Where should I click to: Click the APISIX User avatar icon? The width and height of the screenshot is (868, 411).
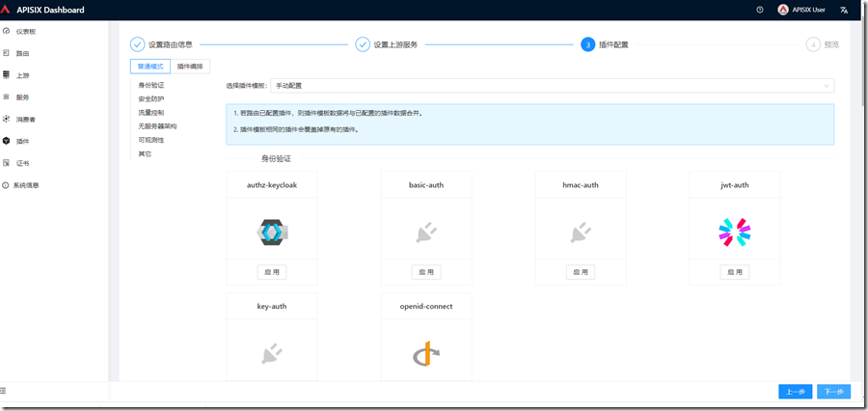(x=783, y=10)
